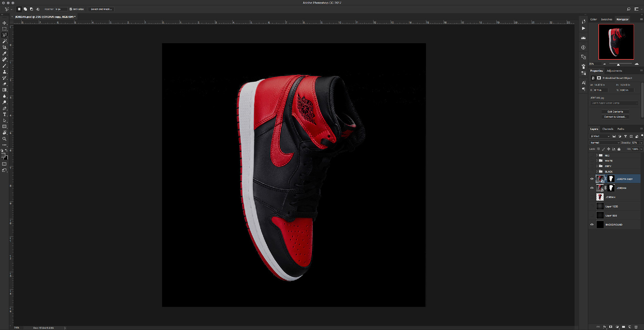Select the Clone Stamp tool

(x=4, y=72)
